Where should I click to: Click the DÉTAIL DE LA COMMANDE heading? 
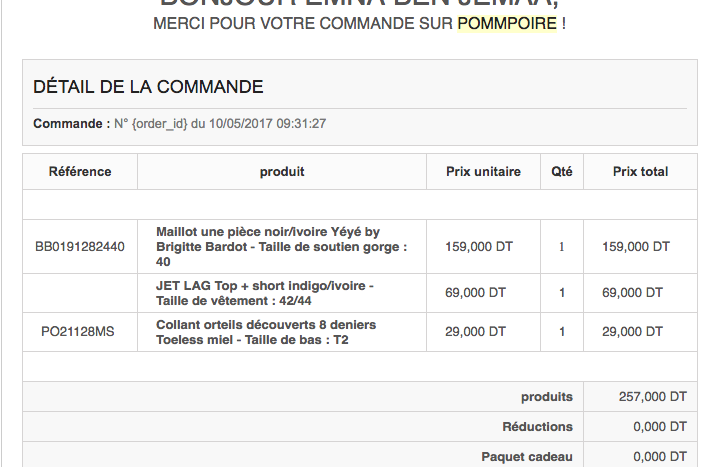click(148, 87)
